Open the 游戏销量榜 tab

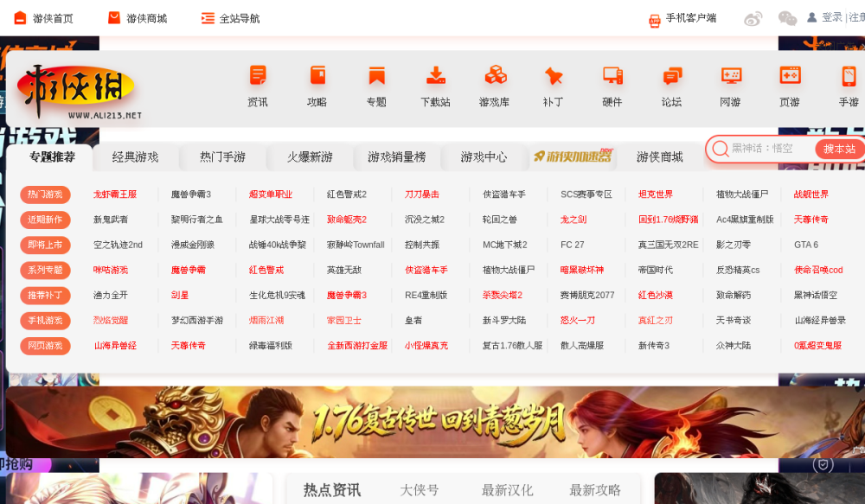(x=397, y=157)
